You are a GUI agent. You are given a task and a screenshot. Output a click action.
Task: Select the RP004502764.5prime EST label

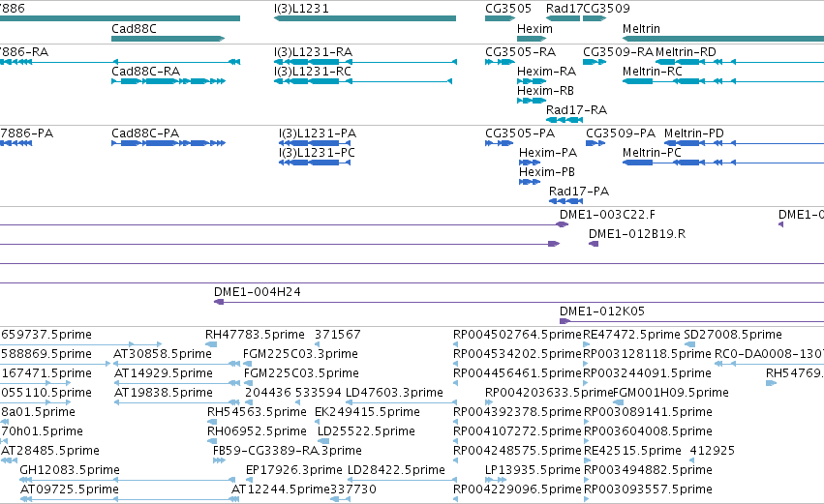518,335
